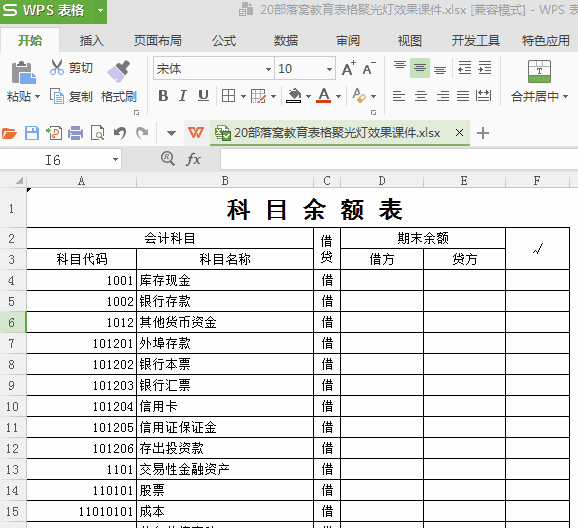Viewport: 578px width, 528px height.
Task: Expand clear format dropdown arrow
Action: pyautogui.click(x=373, y=97)
